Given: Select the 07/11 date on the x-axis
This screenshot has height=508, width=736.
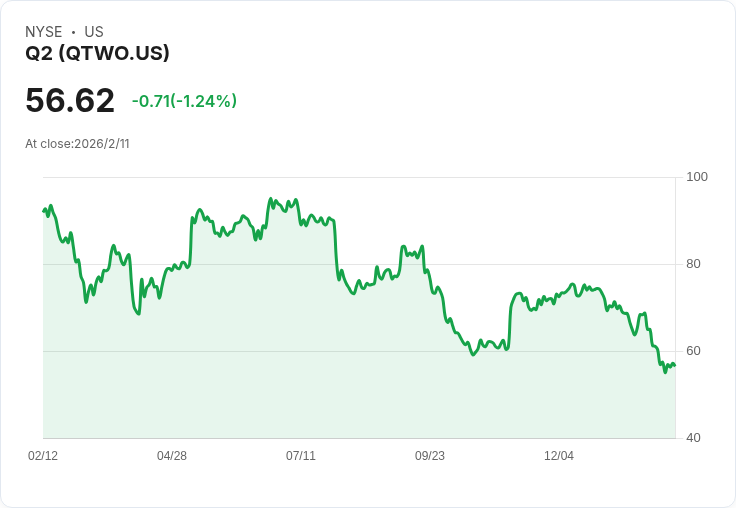Looking at the screenshot, I should click(301, 456).
